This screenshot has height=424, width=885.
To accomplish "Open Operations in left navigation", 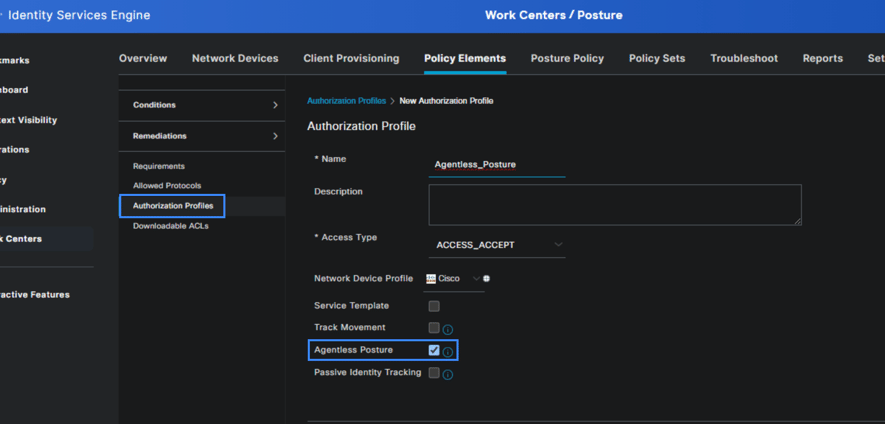I will click(x=15, y=150).
